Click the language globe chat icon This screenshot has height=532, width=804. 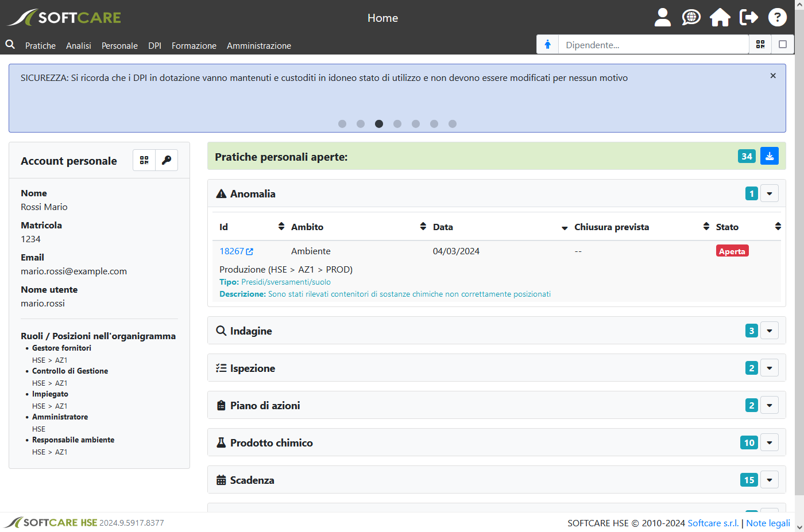[x=691, y=17]
